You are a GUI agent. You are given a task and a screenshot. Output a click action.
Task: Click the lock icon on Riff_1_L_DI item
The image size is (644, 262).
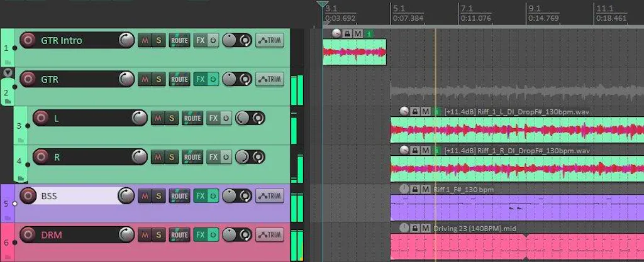click(415, 111)
